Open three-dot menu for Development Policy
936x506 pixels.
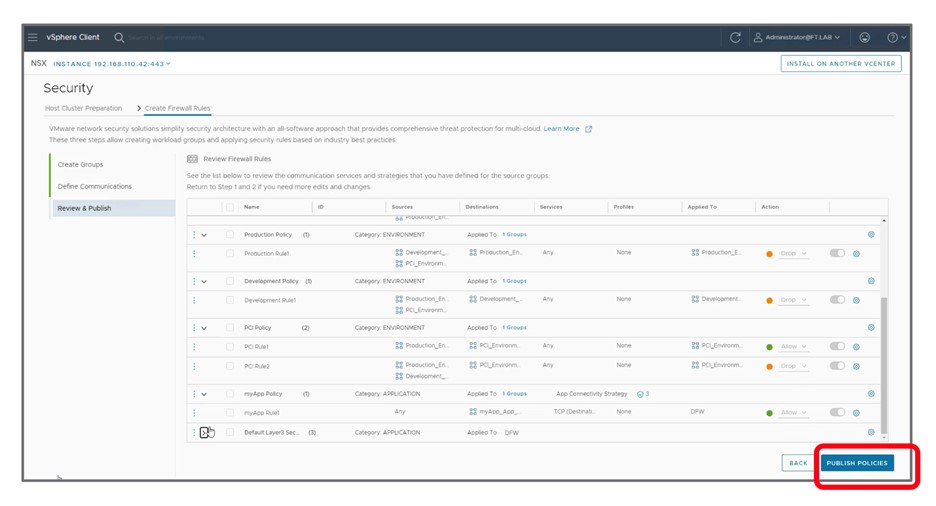click(194, 281)
